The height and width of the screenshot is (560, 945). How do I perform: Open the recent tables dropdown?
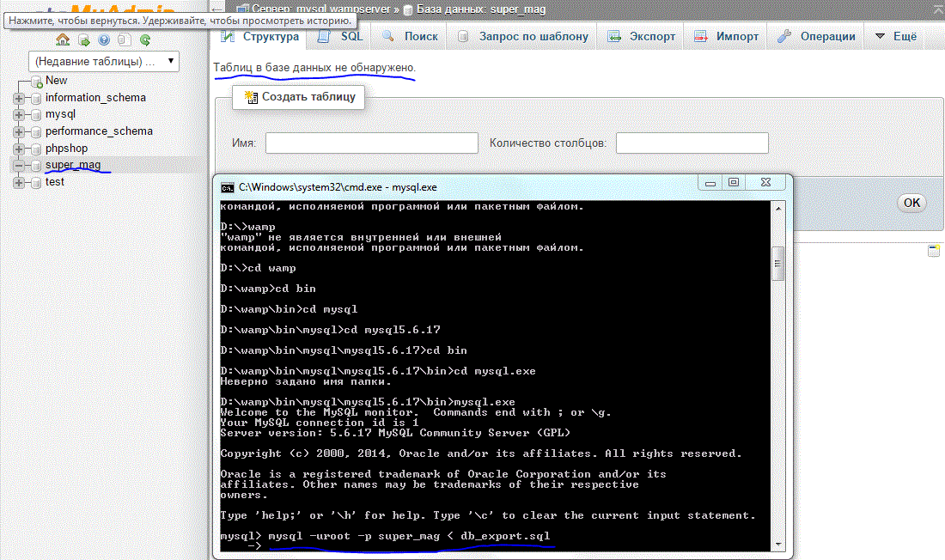tap(104, 62)
